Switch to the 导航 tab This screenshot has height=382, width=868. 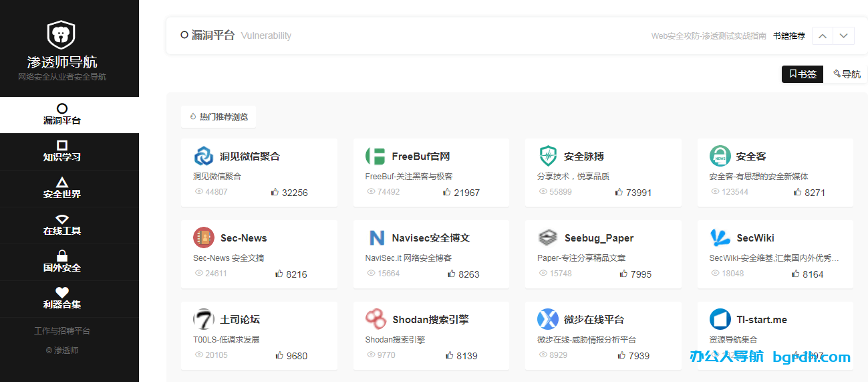[x=847, y=74]
